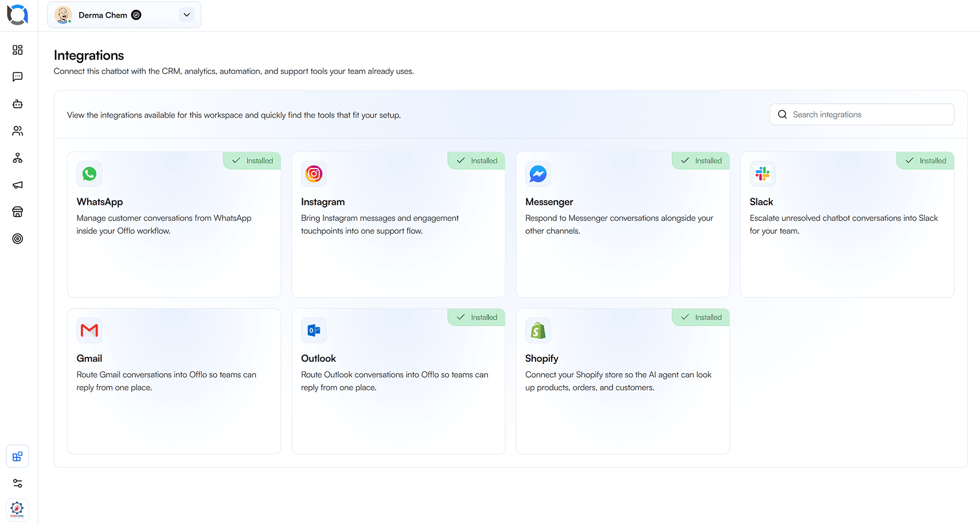
Task: Click Installed badge on Shopify card
Action: tap(701, 317)
